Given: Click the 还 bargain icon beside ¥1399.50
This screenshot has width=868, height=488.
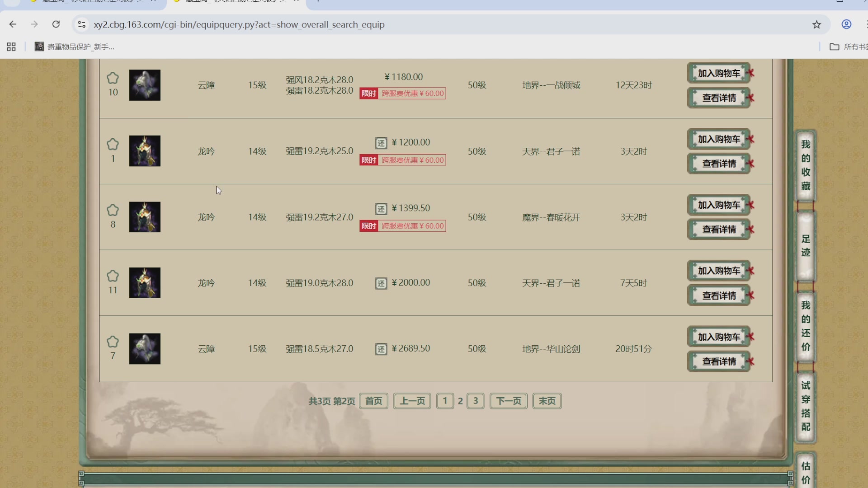Looking at the screenshot, I should pos(381,209).
